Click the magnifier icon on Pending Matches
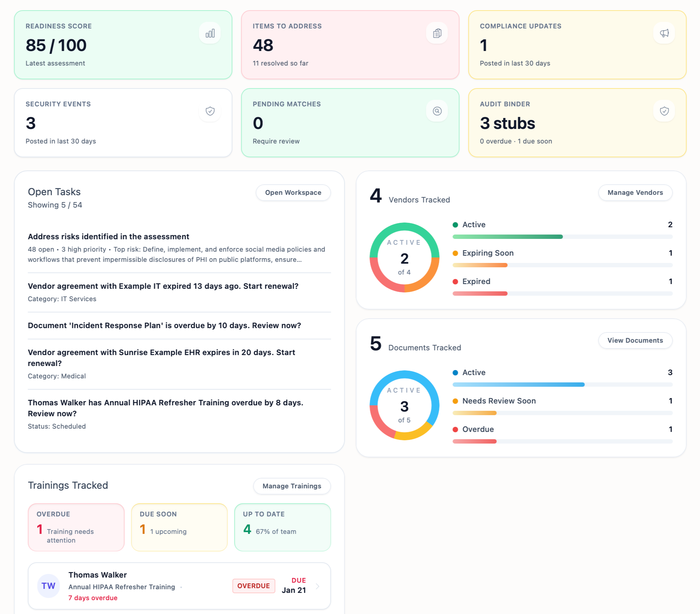The width and height of the screenshot is (700, 614). 437,111
